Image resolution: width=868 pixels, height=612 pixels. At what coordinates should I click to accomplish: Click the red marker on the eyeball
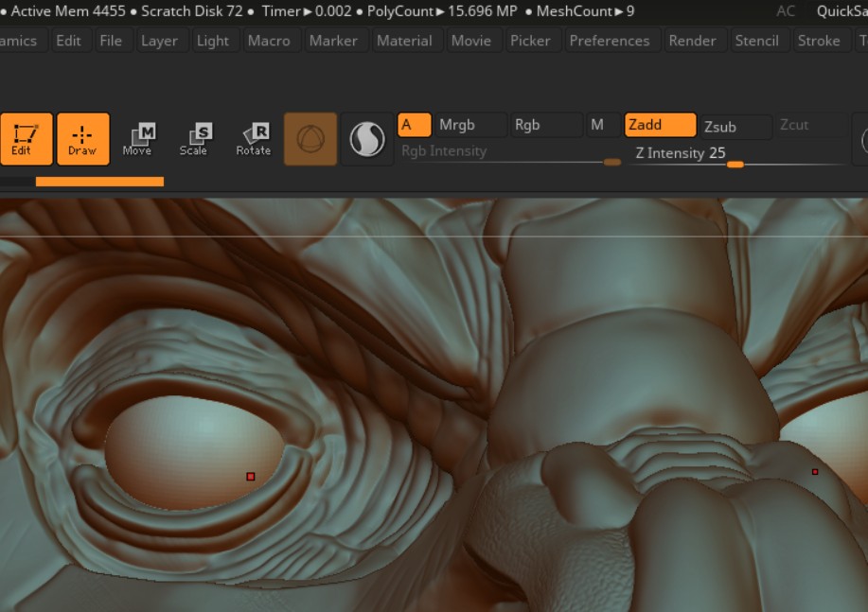(x=251, y=477)
